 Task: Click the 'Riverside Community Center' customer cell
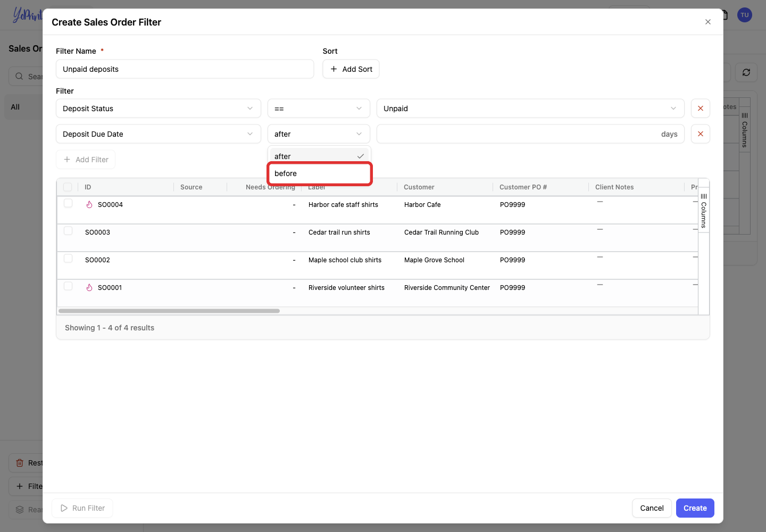click(x=447, y=288)
